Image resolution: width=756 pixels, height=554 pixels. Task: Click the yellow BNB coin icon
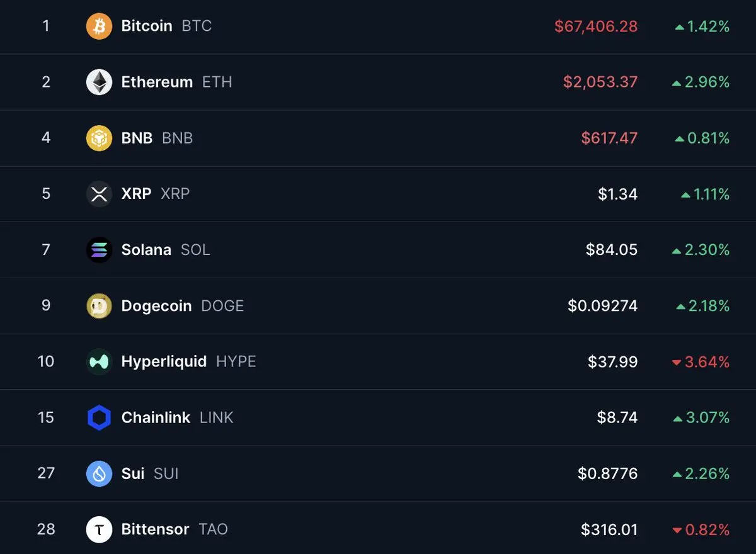click(x=99, y=138)
